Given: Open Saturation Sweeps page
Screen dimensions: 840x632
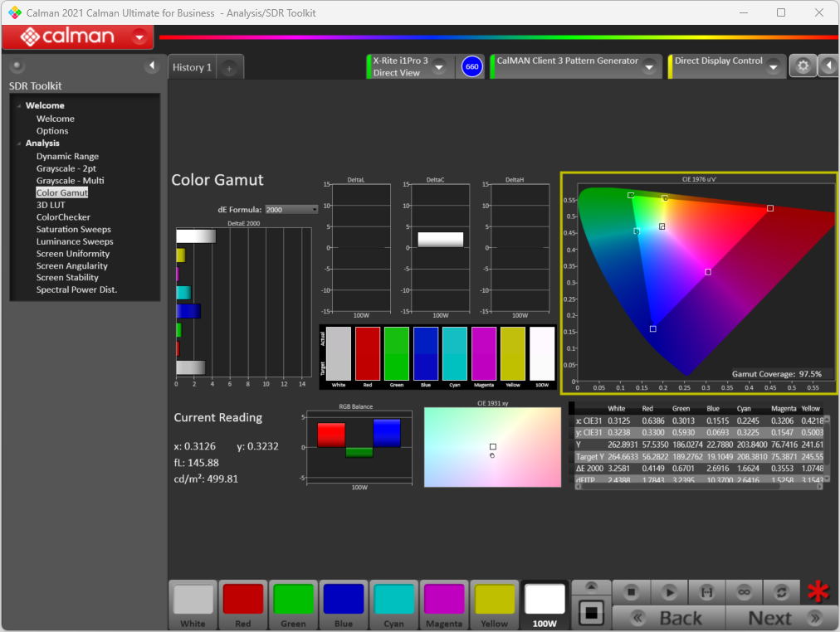Looking at the screenshot, I should click(x=73, y=229).
